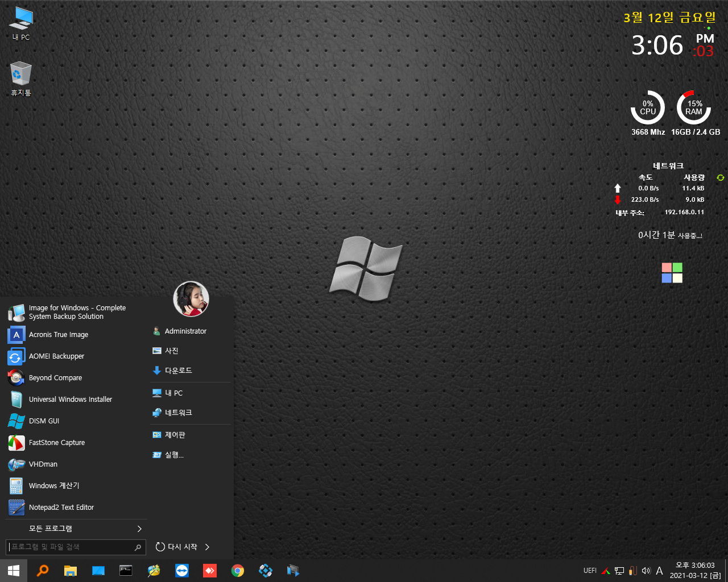Expand 모든 프로그램 list
The height and width of the screenshot is (582, 728).
coord(76,529)
